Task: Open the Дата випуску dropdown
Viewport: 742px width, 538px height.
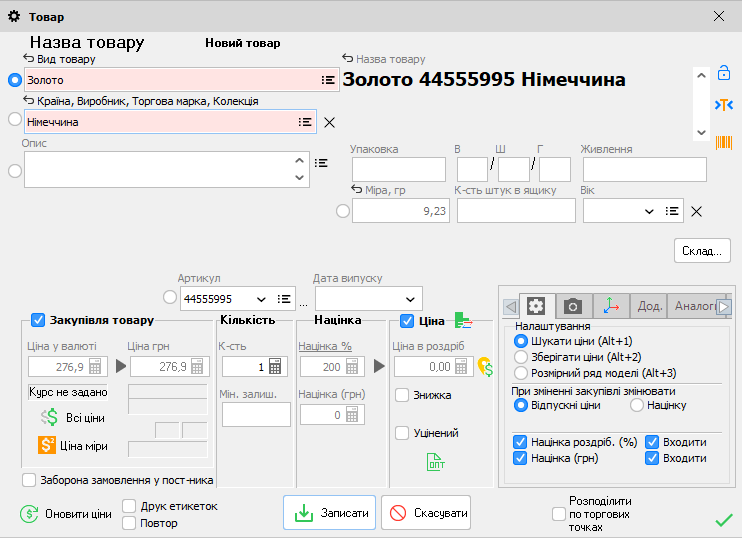Action: 409,299
